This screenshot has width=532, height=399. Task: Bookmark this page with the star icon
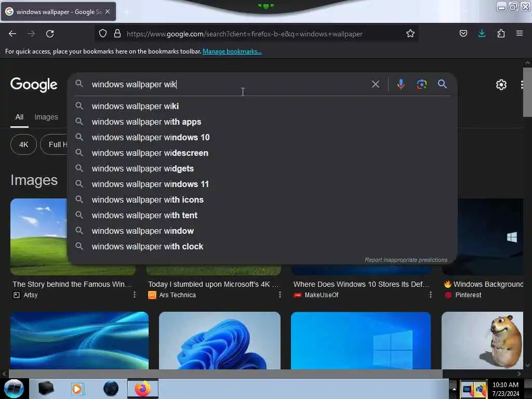[x=410, y=34]
